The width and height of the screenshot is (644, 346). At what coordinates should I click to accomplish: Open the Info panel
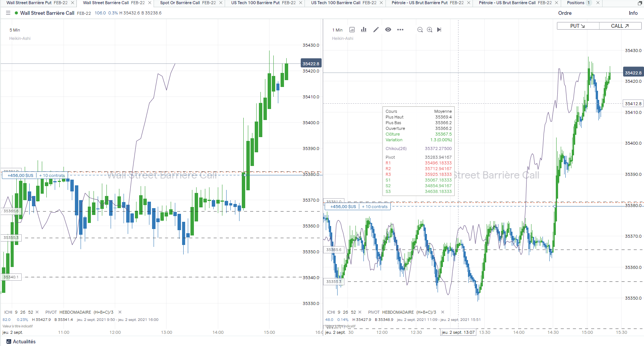pyautogui.click(x=633, y=13)
